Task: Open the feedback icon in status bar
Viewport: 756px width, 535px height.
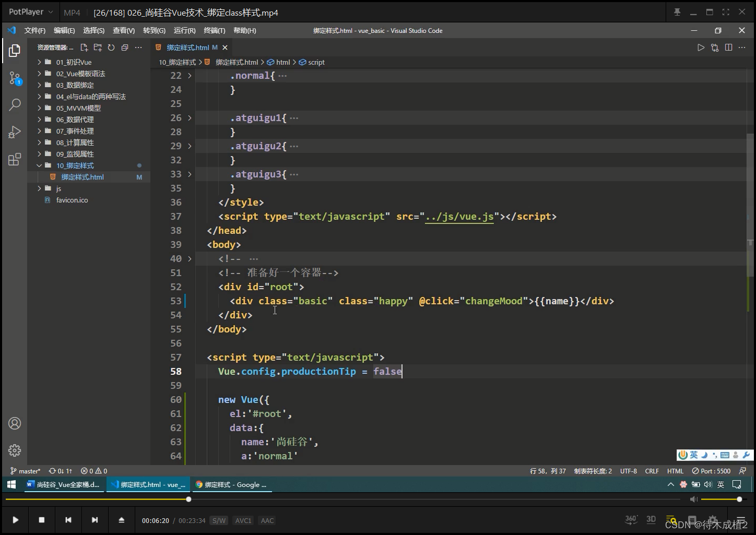Action: (x=742, y=471)
